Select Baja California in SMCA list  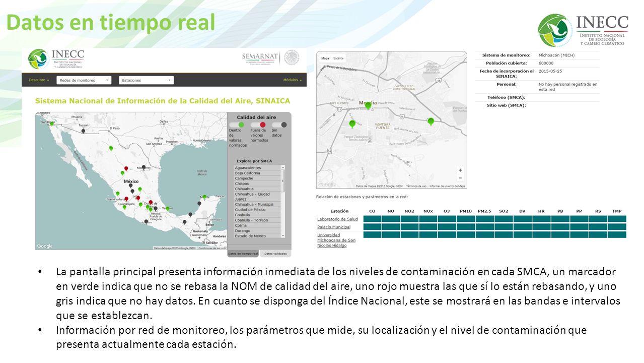257,173
